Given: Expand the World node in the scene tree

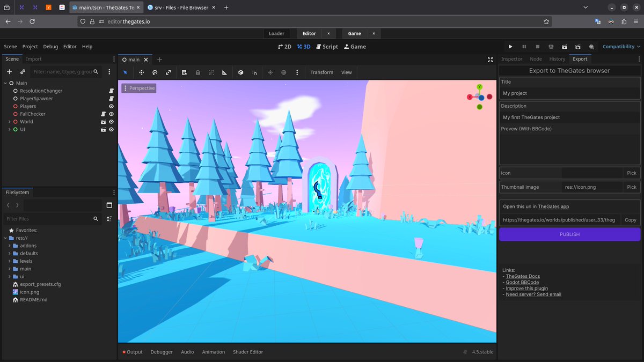Looking at the screenshot, I should (9, 121).
